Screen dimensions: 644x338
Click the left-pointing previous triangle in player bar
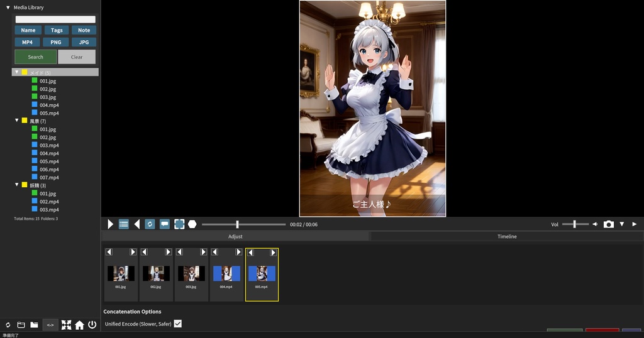[136, 224]
